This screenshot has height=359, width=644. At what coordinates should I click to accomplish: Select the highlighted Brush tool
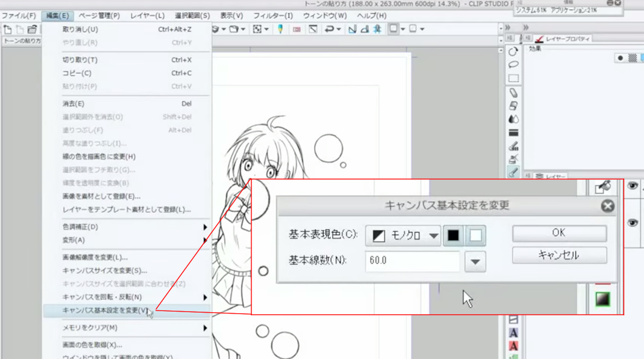click(x=513, y=172)
